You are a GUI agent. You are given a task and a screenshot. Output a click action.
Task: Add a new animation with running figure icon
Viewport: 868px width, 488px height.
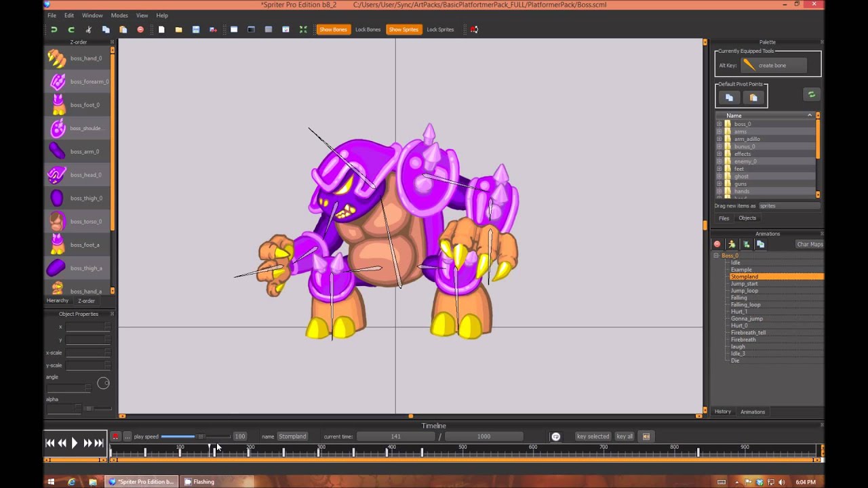732,244
